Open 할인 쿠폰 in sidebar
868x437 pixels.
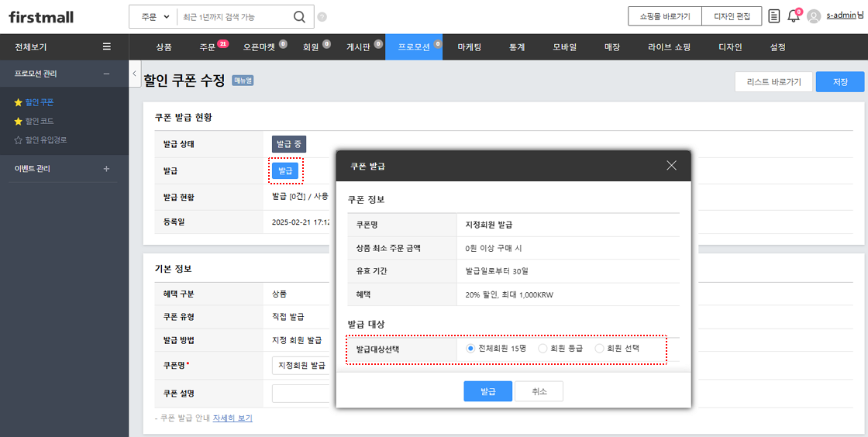pyautogui.click(x=40, y=102)
